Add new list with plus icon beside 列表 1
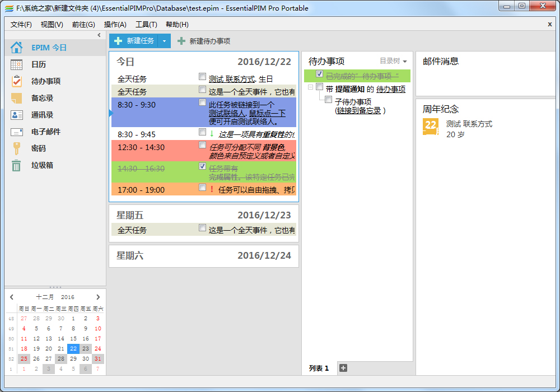The width and height of the screenshot is (560, 392). 343,368
